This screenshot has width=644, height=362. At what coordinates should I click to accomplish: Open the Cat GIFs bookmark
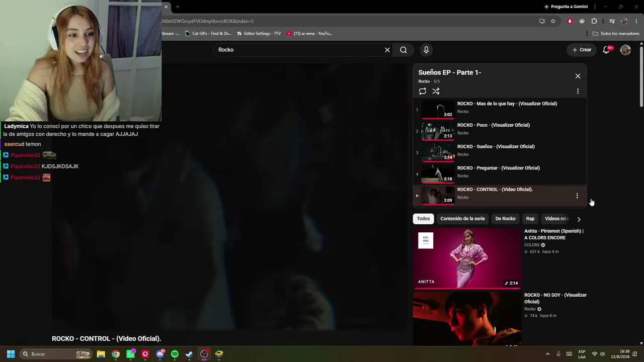[x=208, y=34]
